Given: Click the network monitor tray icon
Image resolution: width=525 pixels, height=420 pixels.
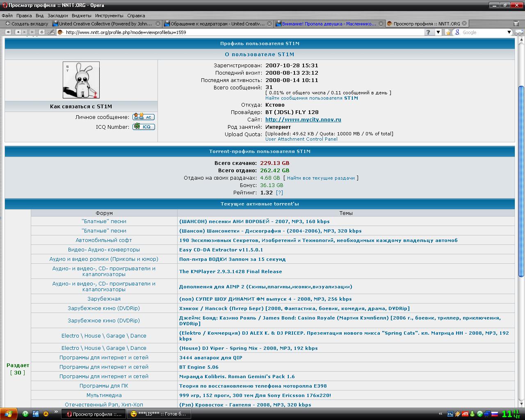Looking at the screenshot, I should 487,414.
